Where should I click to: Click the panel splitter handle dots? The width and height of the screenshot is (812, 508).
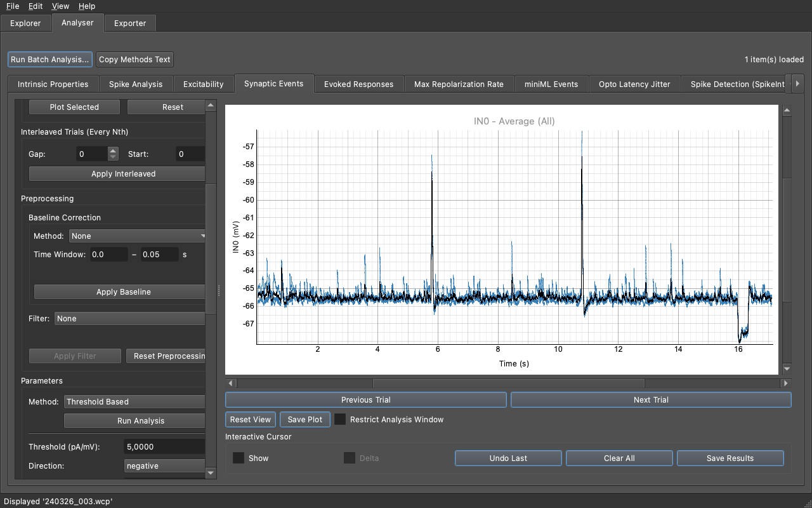tap(218, 290)
